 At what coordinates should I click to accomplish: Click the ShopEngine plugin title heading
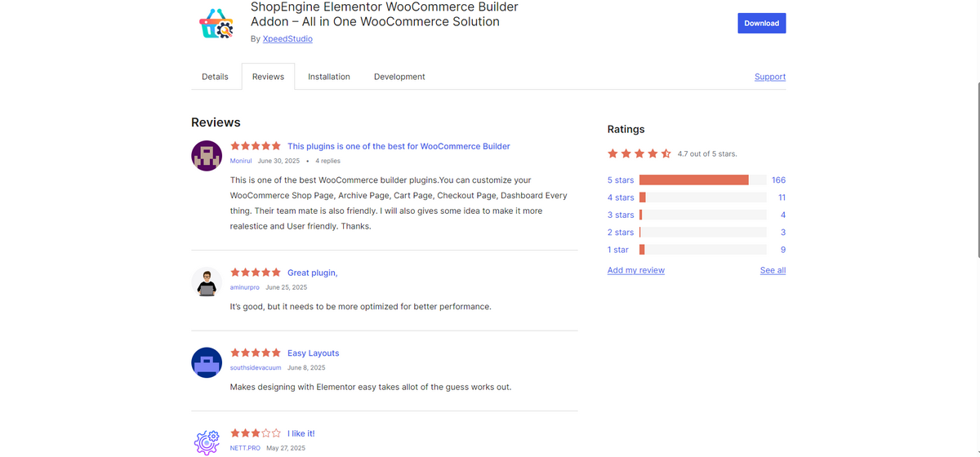(385, 14)
